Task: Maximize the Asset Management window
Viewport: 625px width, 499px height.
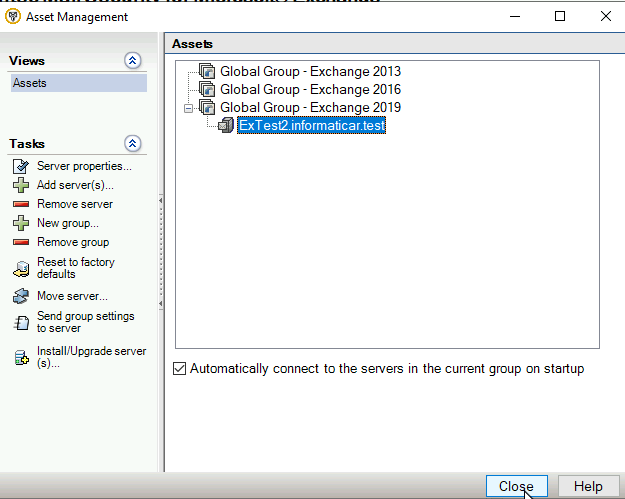Action: 560,16
